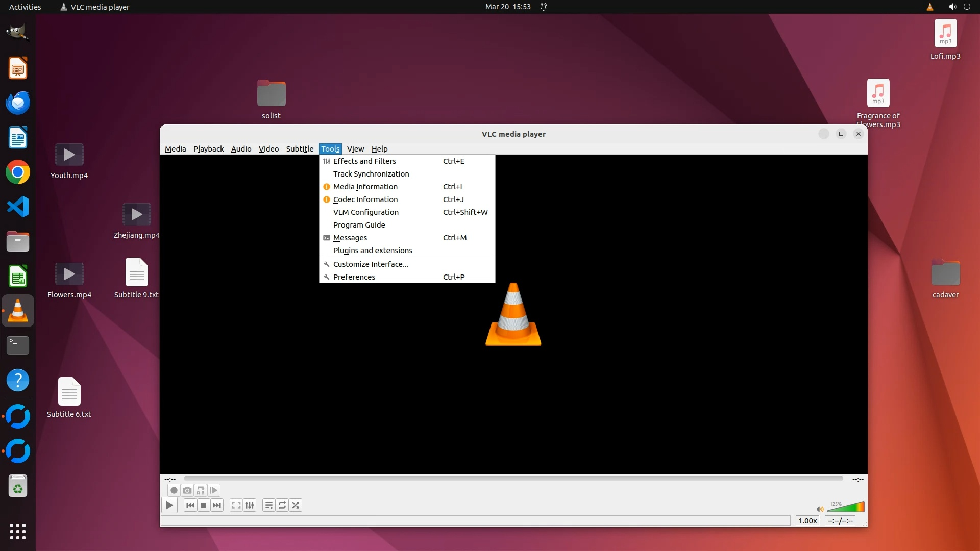Show the playlist with its toolbar icon
The height and width of the screenshot is (551, 980).
[268, 505]
